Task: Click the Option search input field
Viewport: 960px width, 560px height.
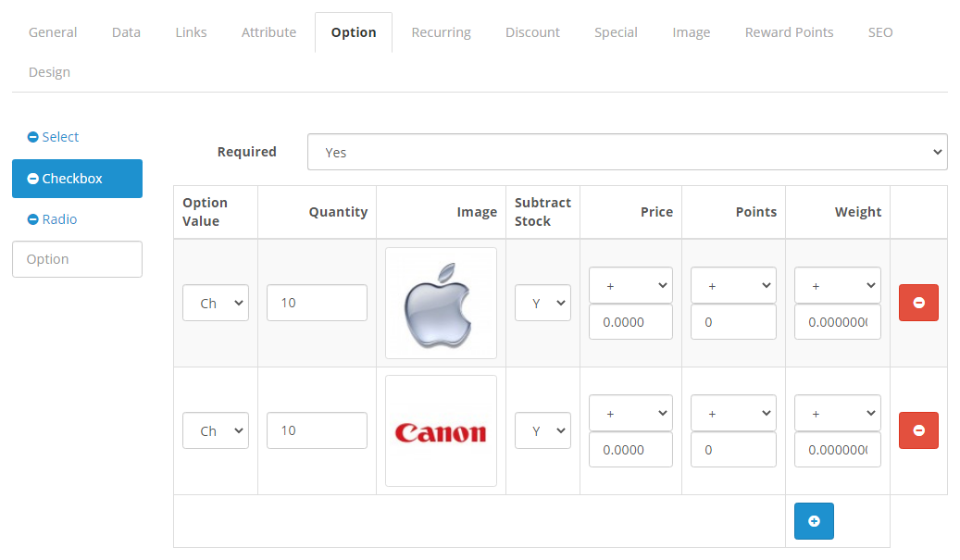Action: point(77,259)
